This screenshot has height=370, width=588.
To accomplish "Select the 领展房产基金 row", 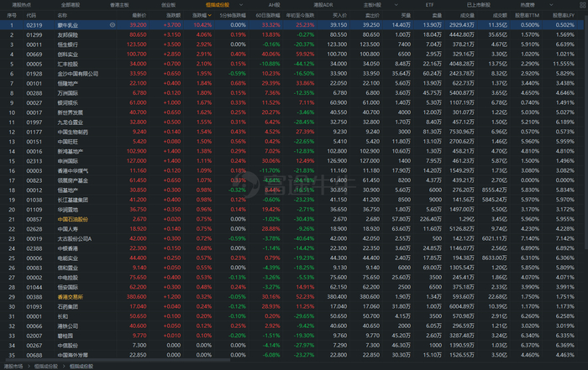I will click(292, 180).
